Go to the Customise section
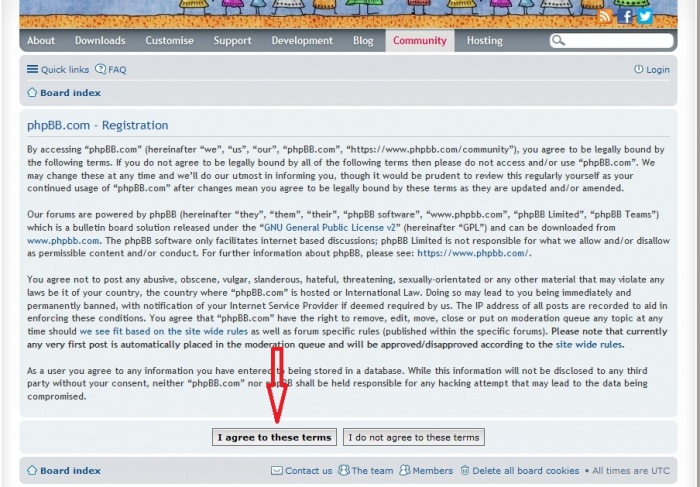Screen dimensions: 700x487 point(169,41)
